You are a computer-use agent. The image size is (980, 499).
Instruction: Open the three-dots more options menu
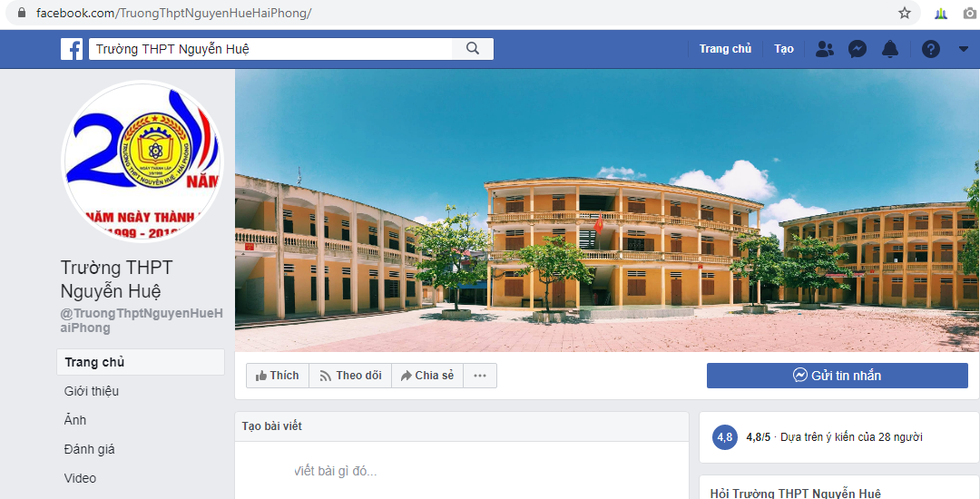480,376
